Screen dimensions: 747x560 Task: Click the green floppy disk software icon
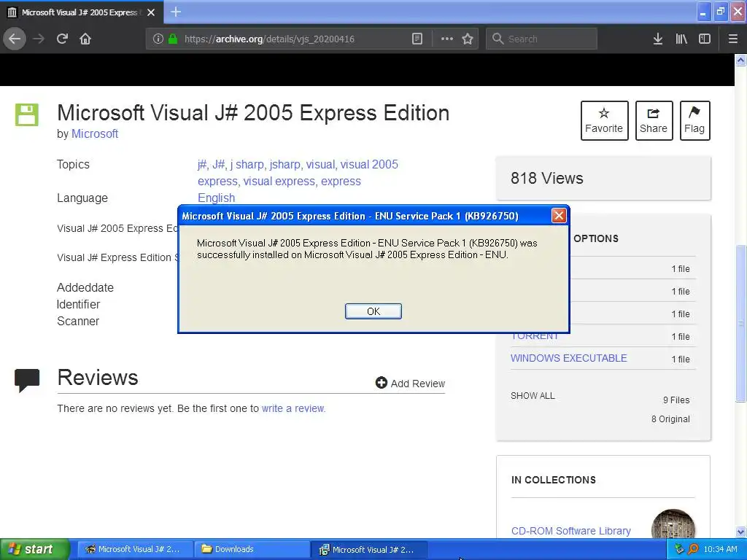click(x=27, y=114)
